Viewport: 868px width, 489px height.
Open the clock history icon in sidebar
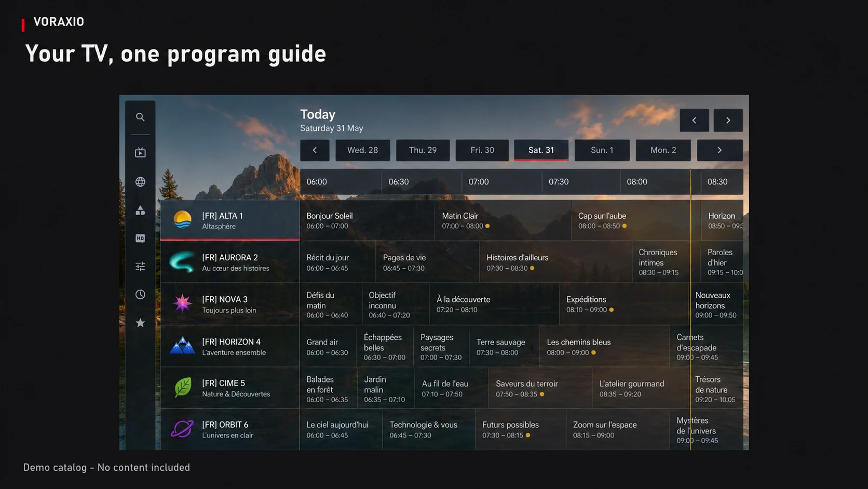(x=140, y=294)
